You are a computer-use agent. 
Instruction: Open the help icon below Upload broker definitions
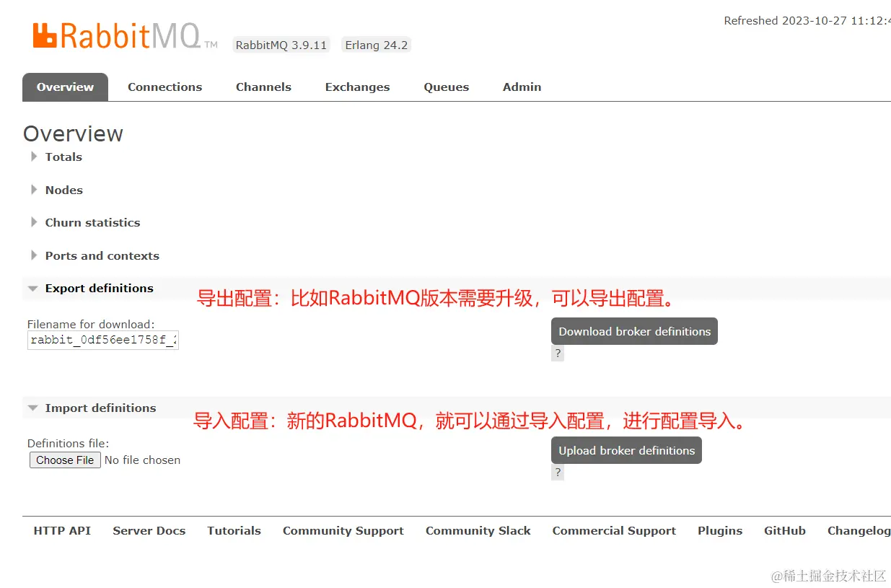(558, 473)
